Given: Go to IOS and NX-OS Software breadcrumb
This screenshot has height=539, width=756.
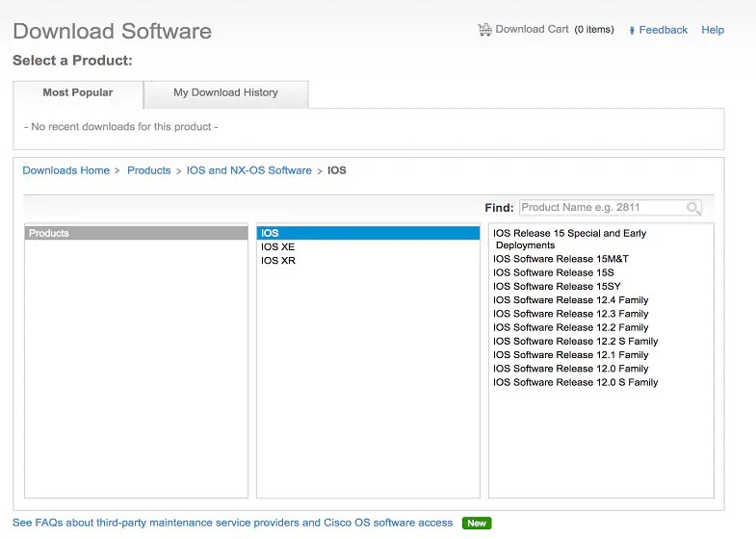Looking at the screenshot, I should click(248, 170).
